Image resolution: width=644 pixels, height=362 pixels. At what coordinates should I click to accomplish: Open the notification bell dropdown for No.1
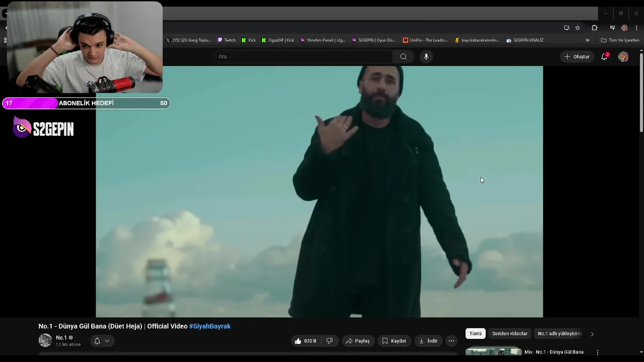102,341
